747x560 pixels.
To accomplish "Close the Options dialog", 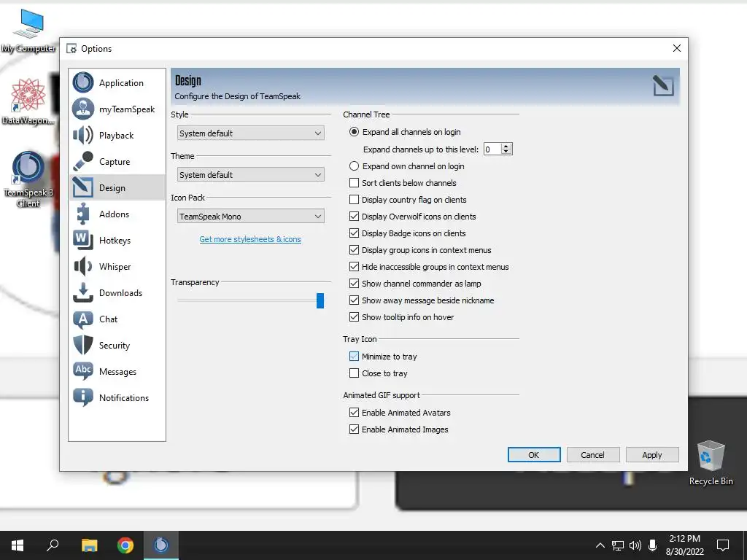I will click(676, 48).
